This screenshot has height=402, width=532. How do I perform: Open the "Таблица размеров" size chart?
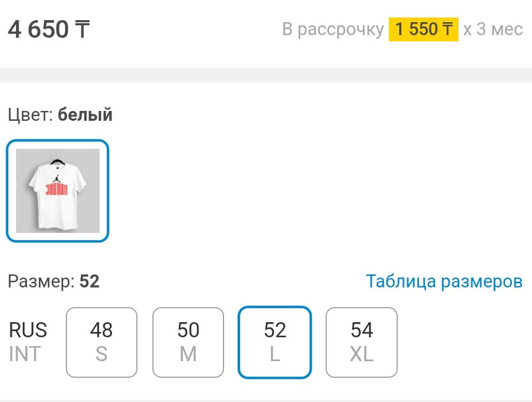444,281
